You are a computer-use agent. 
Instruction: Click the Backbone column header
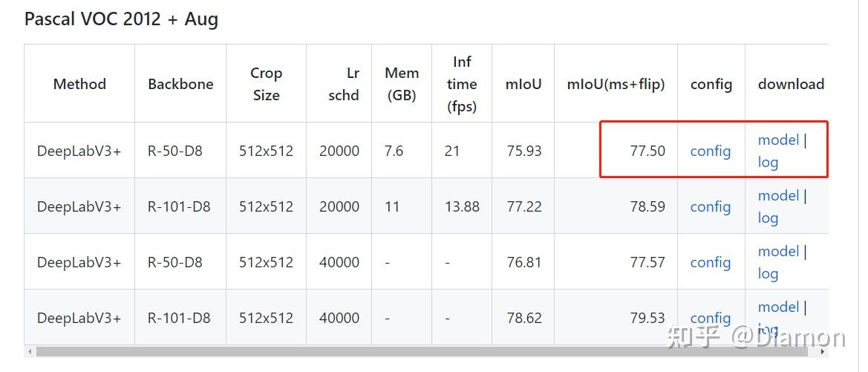click(x=180, y=84)
